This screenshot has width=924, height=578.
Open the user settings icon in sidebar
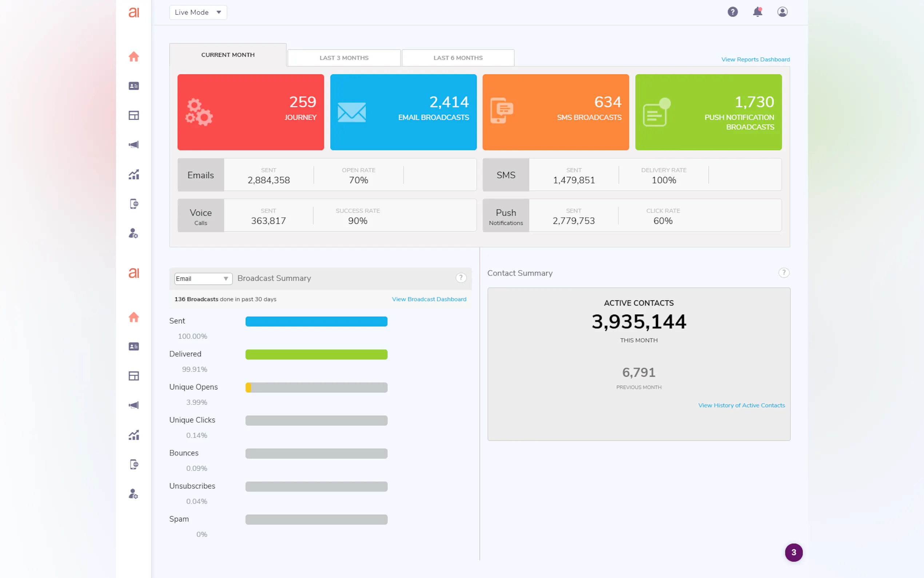coord(133,233)
